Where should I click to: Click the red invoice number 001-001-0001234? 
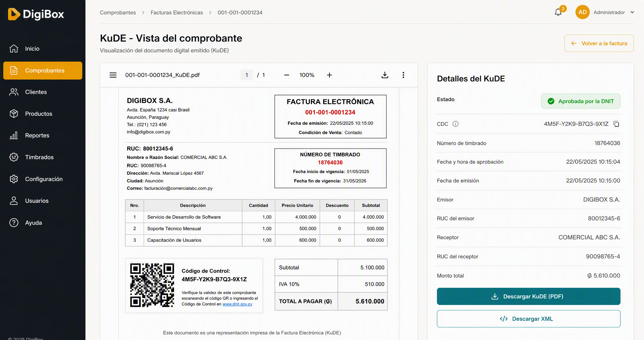point(330,112)
